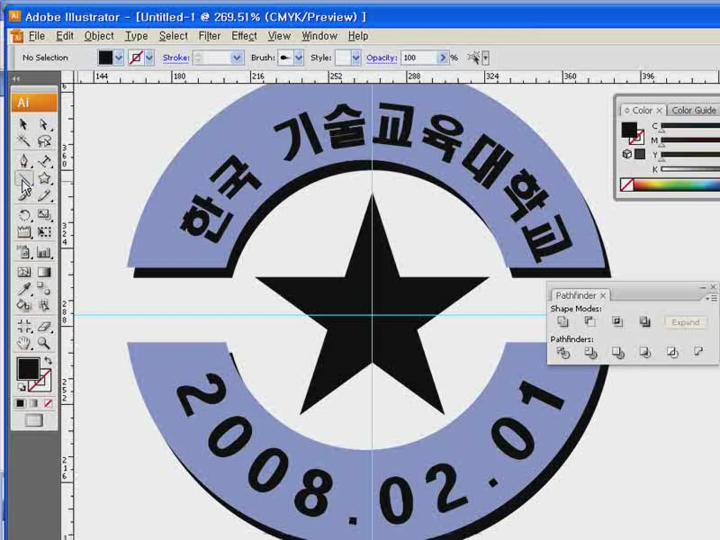The height and width of the screenshot is (540, 720).
Task: Open stroke weight dropdown
Action: click(x=237, y=58)
